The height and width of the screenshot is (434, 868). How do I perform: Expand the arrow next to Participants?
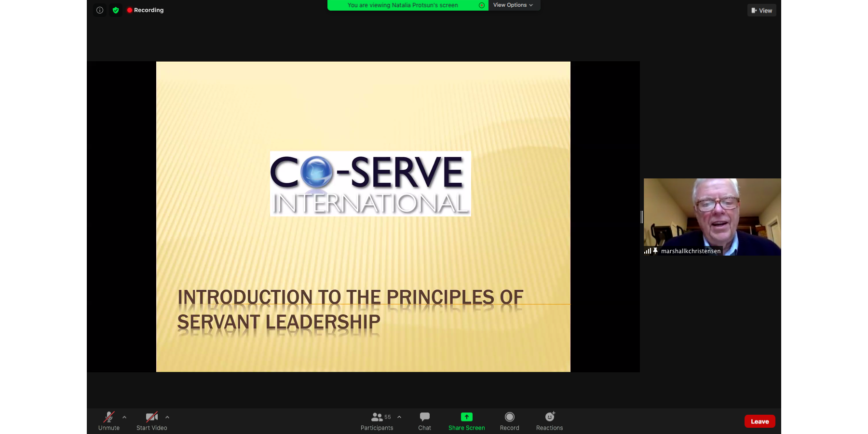[x=399, y=417]
